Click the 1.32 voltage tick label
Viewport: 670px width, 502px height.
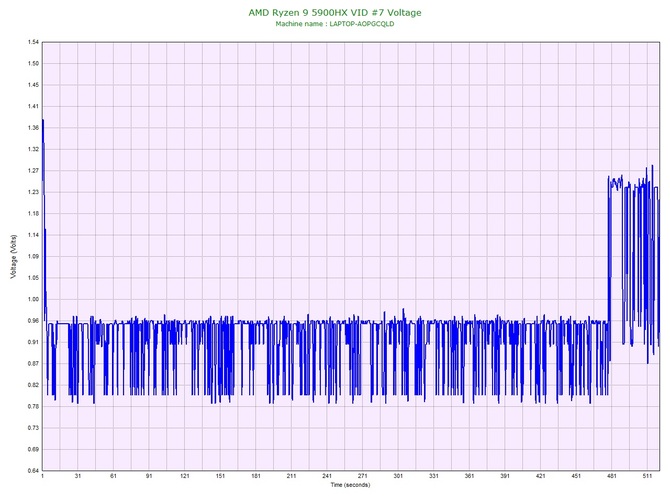tap(33, 150)
